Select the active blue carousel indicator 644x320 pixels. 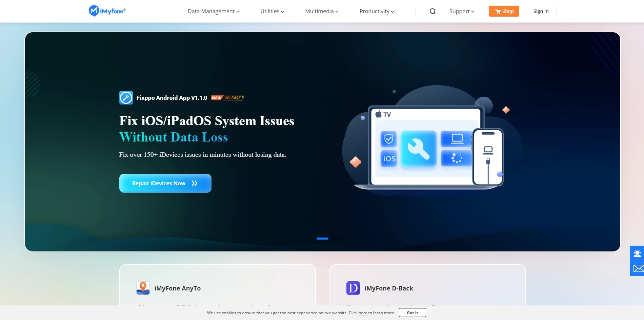tap(322, 239)
